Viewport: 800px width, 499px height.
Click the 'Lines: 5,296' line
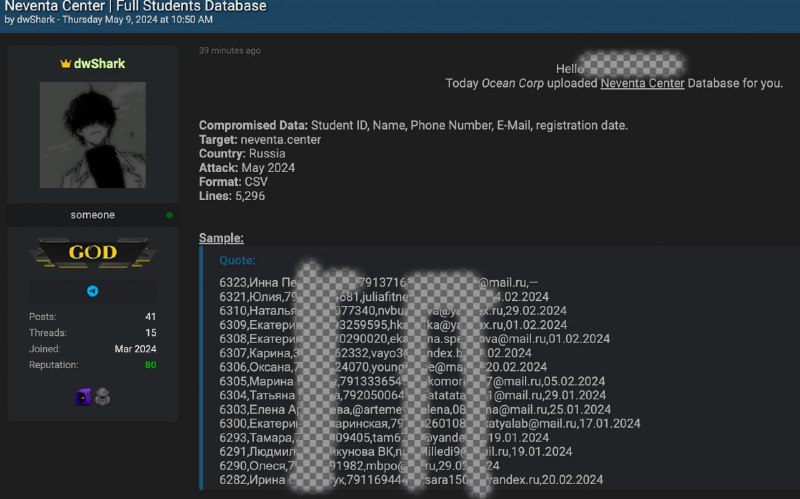(x=232, y=196)
